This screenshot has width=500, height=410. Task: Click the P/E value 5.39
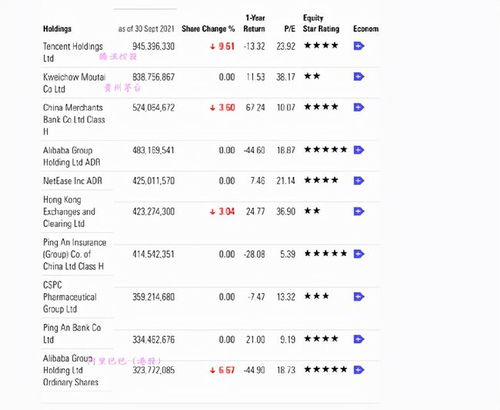tap(288, 254)
